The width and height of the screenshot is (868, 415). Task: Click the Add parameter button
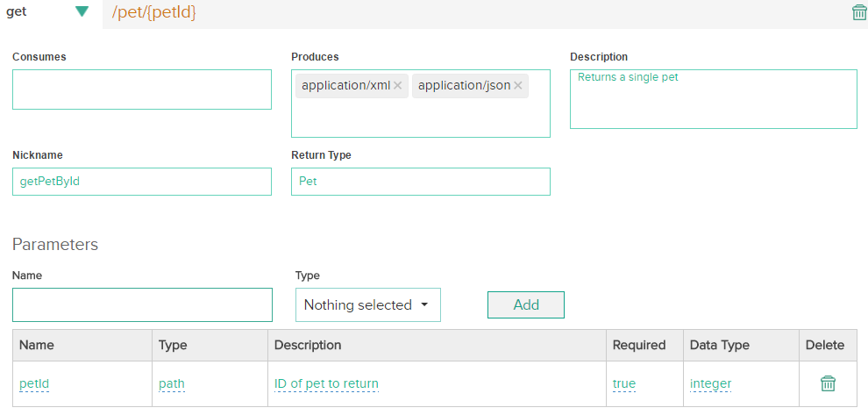pyautogui.click(x=525, y=304)
